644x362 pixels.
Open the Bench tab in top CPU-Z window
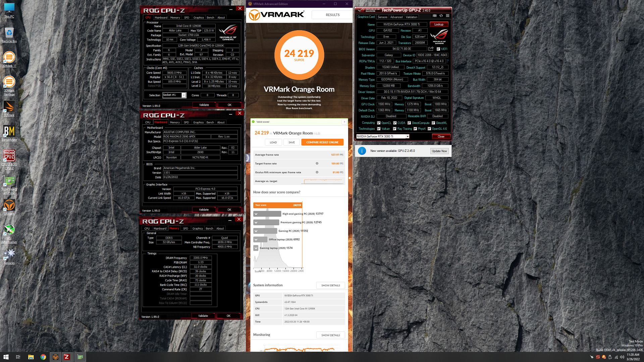tap(210, 18)
